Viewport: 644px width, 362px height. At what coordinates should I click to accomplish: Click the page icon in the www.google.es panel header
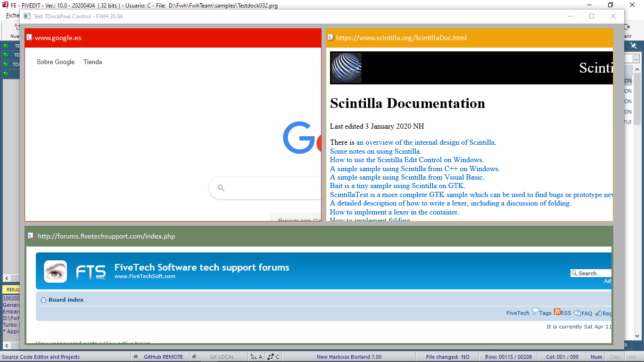point(30,38)
